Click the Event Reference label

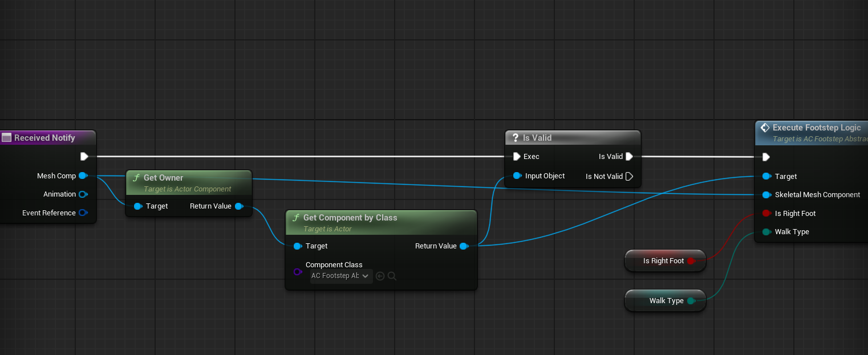[x=49, y=213]
